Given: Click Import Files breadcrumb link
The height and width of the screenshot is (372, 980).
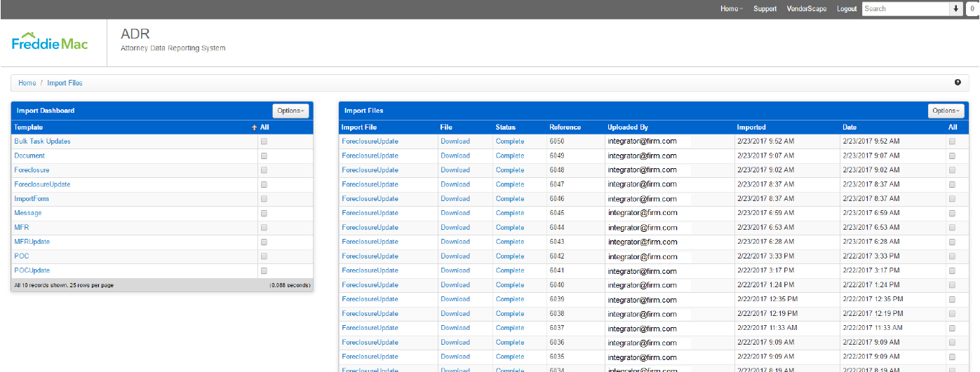Looking at the screenshot, I should 65,83.
